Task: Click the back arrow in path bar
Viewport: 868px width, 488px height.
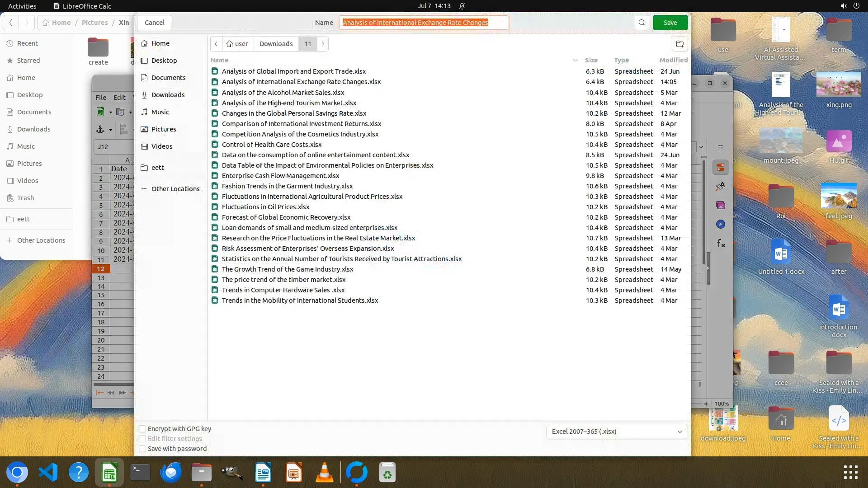Action: (216, 44)
